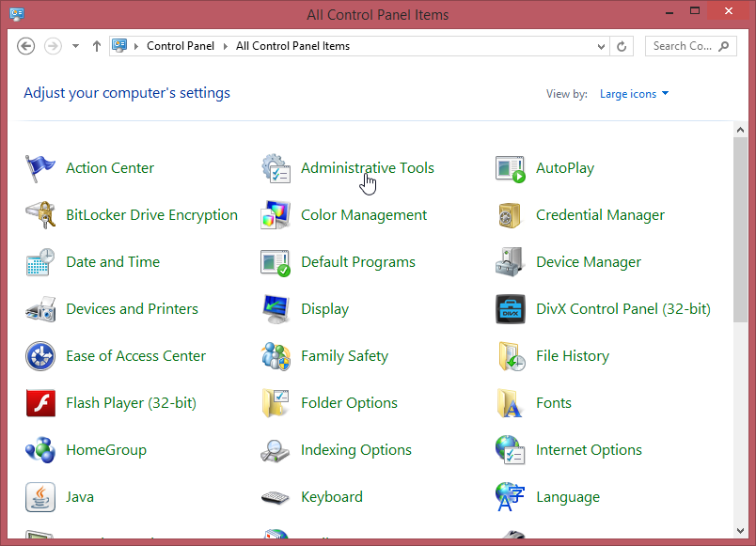
Task: Click the All Control Panel Items breadcrumb
Action: tap(292, 46)
